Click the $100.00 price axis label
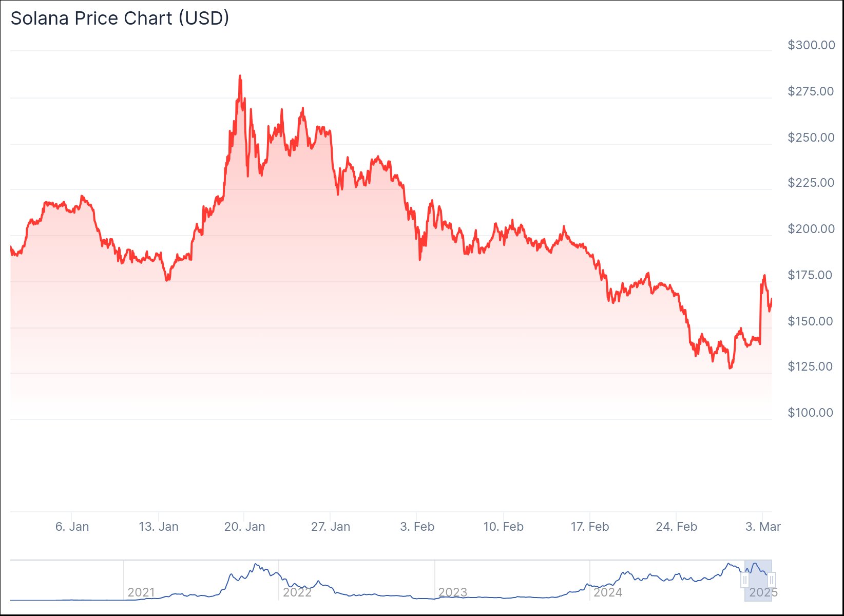 coord(810,413)
